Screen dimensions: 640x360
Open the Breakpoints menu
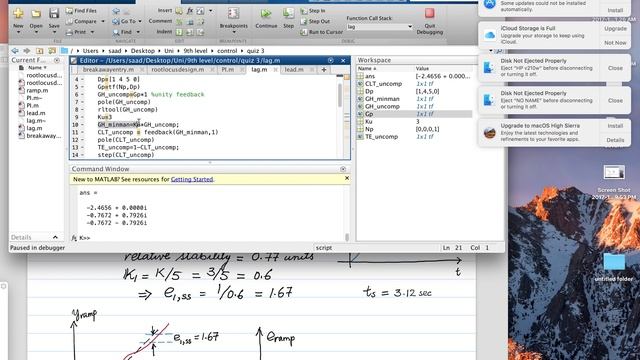coord(233,20)
